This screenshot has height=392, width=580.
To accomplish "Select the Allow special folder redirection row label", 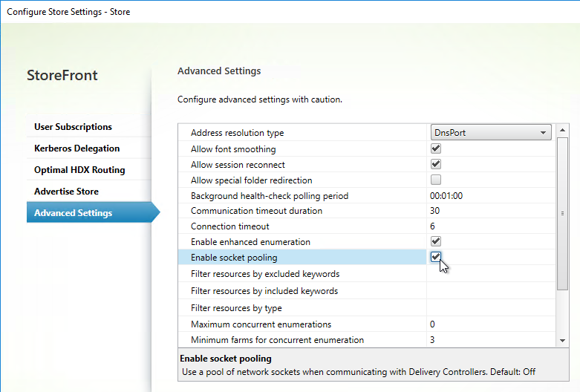I will [x=252, y=180].
